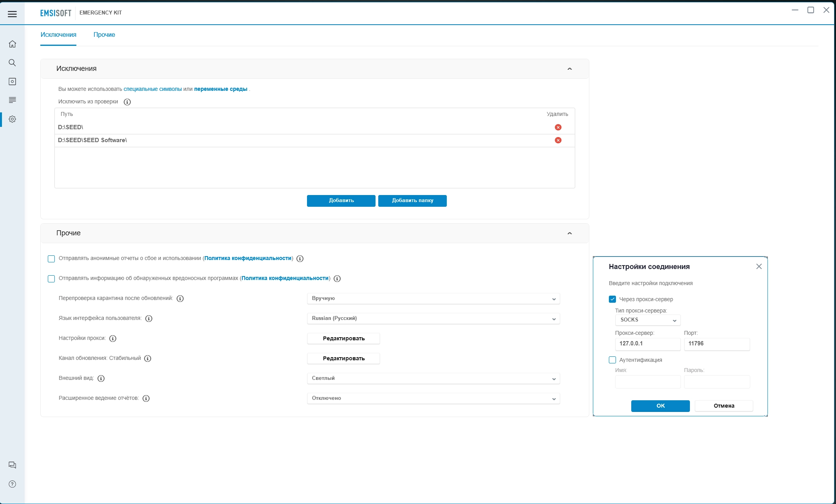Viewport: 836px width, 504px height.
Task: Open the scan magnifier sidebar icon
Action: [x=12, y=63]
